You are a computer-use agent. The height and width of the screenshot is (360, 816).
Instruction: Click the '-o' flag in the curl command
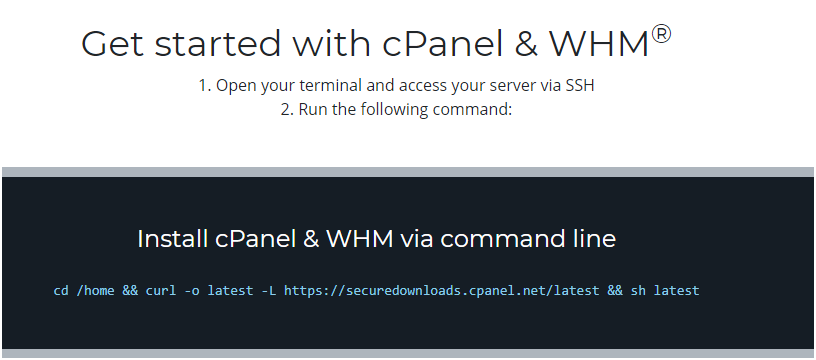tap(192, 290)
